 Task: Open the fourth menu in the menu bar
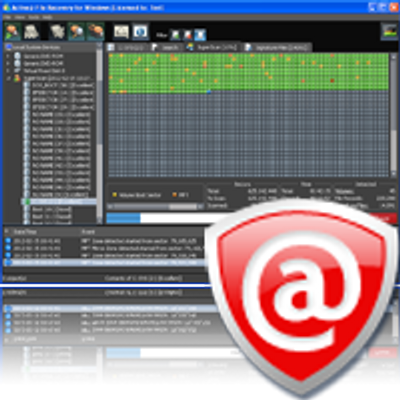coord(47,17)
